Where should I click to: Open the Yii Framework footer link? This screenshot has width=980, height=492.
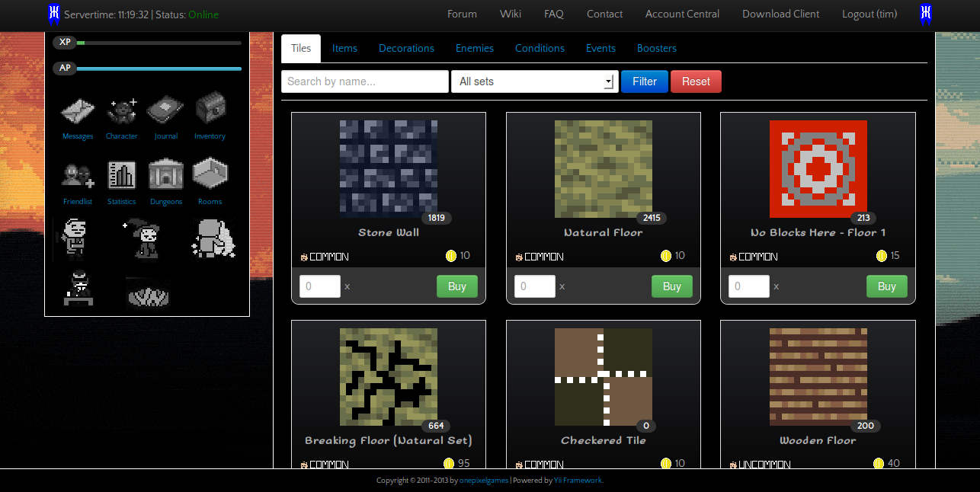[578, 481]
